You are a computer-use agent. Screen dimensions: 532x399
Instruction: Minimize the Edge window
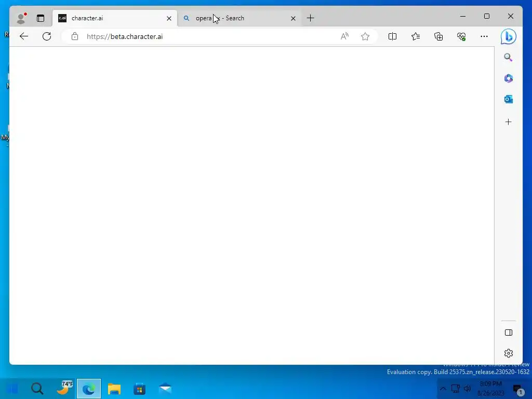(x=463, y=16)
